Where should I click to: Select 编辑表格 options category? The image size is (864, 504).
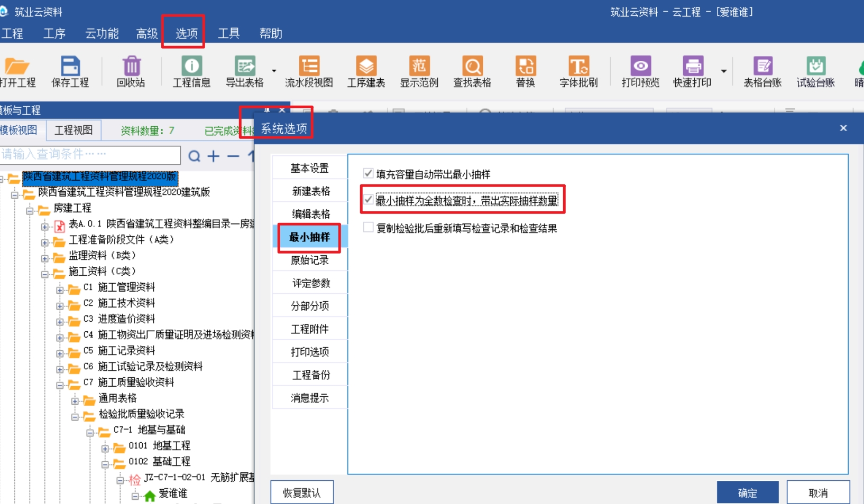click(310, 214)
